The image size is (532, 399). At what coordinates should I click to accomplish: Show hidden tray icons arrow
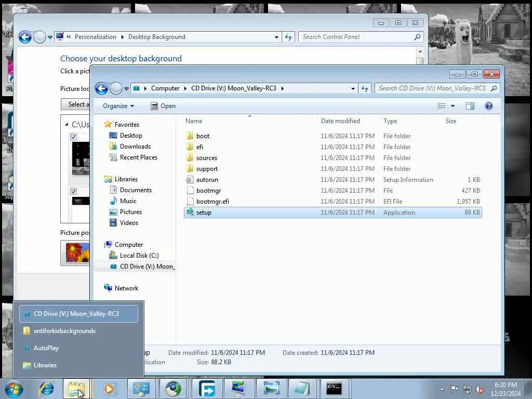tap(442, 389)
